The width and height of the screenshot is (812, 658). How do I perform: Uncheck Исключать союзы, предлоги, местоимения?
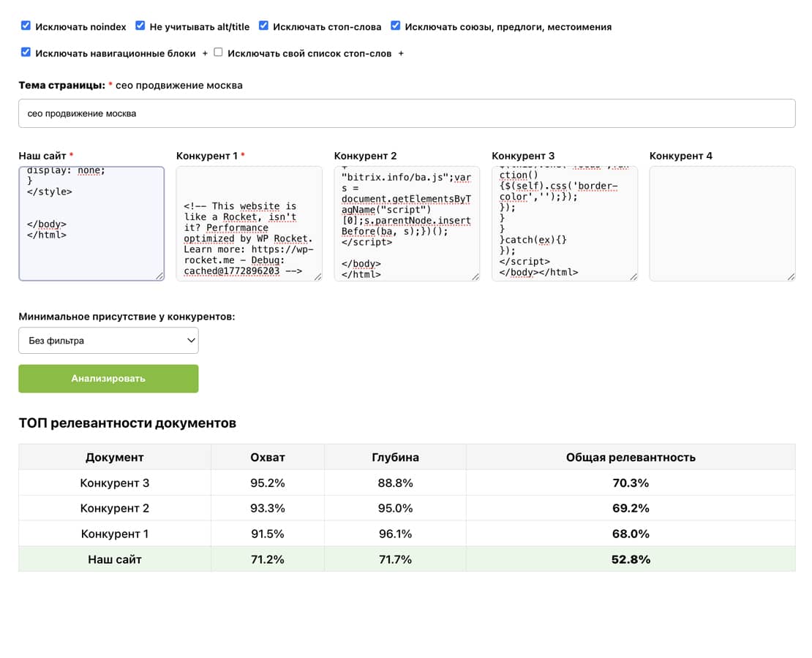point(396,26)
